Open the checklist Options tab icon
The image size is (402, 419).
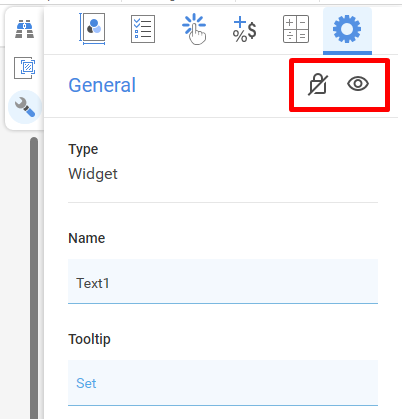[x=143, y=29]
